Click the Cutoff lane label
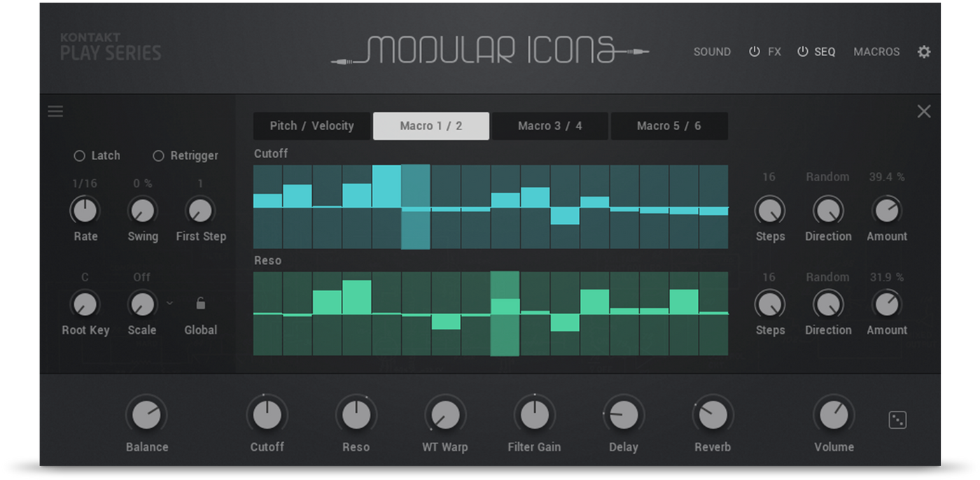Image resolution: width=980 pixels, height=480 pixels. click(271, 154)
